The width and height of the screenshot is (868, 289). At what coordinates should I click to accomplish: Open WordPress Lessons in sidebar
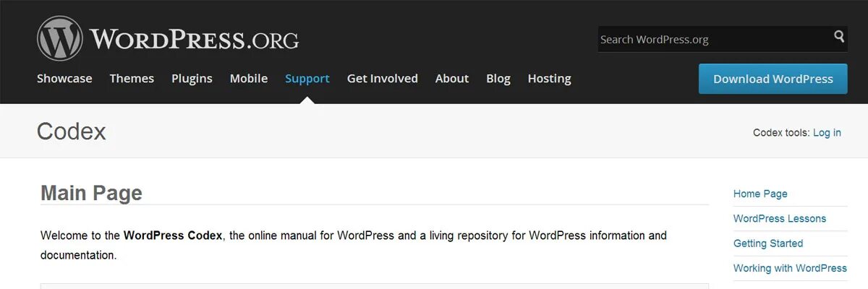pos(780,219)
